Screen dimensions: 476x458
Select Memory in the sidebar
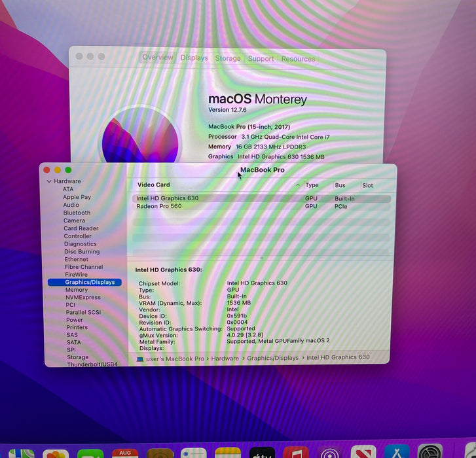tap(76, 290)
